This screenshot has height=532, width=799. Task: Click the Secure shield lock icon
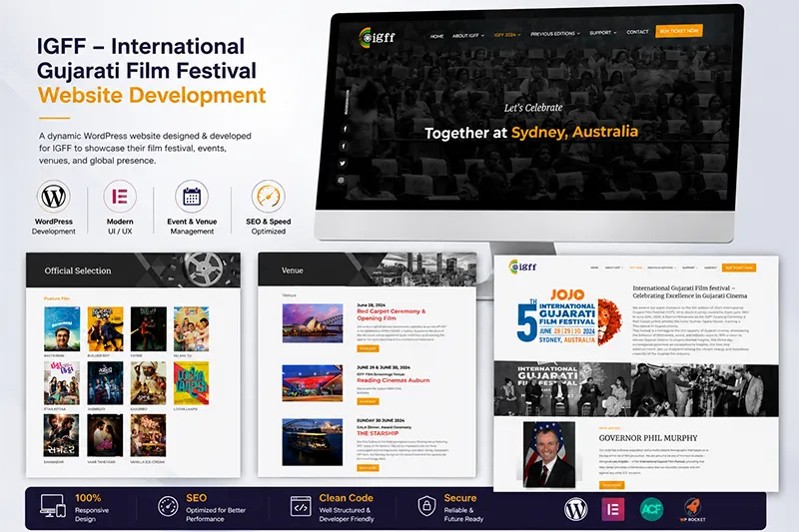click(x=426, y=506)
